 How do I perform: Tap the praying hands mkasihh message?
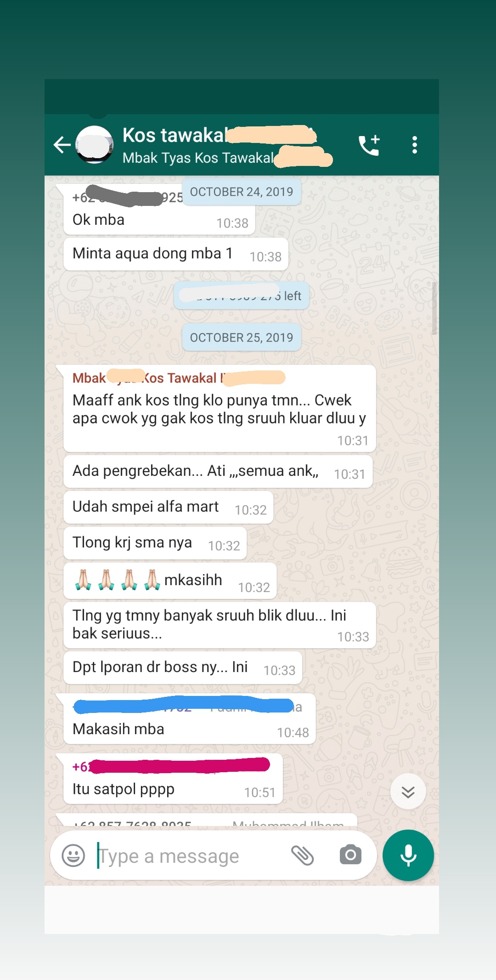pyautogui.click(x=170, y=581)
